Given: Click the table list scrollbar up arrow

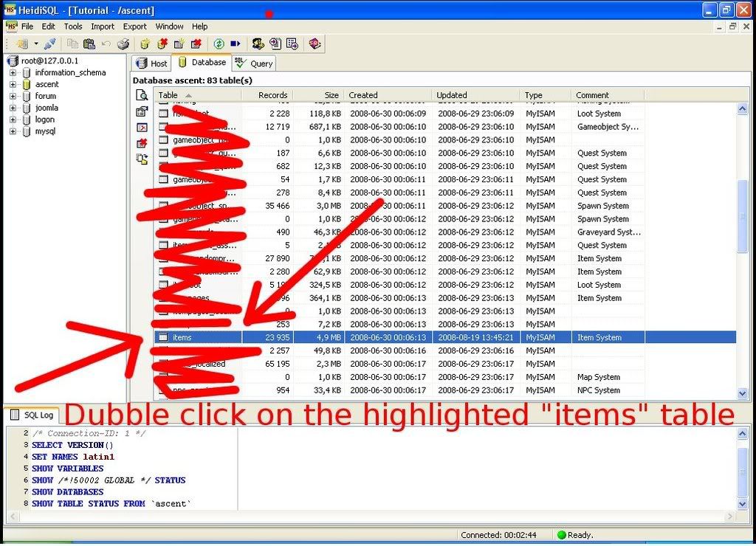Looking at the screenshot, I should tap(743, 109).
